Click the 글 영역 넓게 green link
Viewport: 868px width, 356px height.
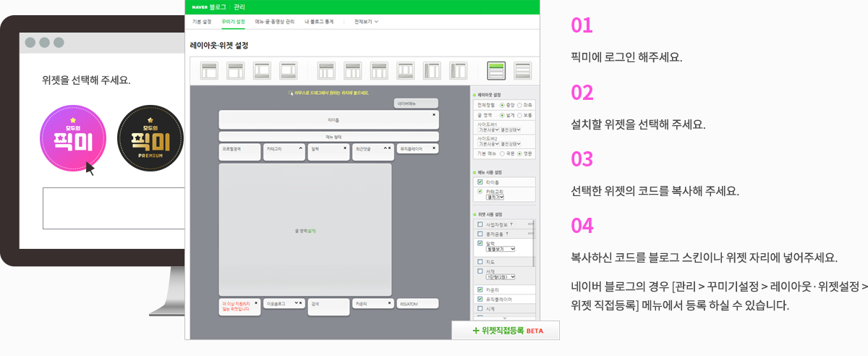point(311,231)
